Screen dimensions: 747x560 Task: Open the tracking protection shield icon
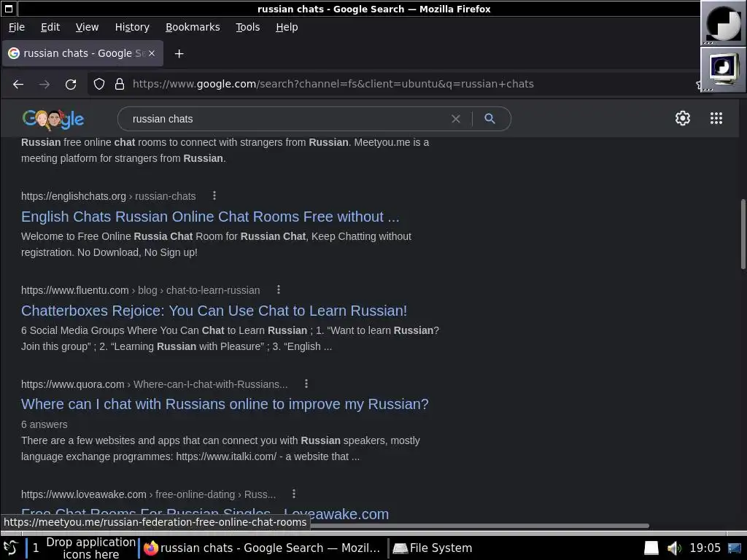99,85
